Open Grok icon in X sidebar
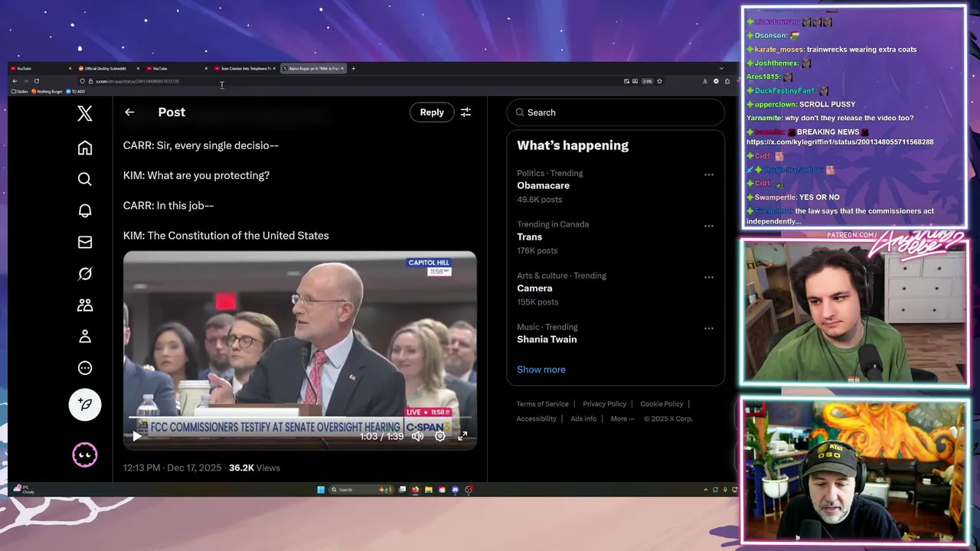Viewport: 980px width, 551px height. click(x=85, y=273)
